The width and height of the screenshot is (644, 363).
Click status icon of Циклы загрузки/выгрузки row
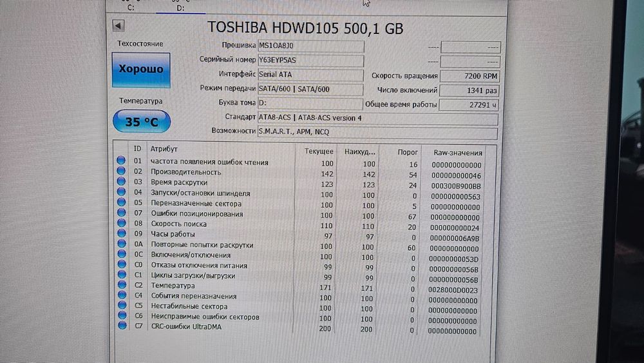pos(122,274)
